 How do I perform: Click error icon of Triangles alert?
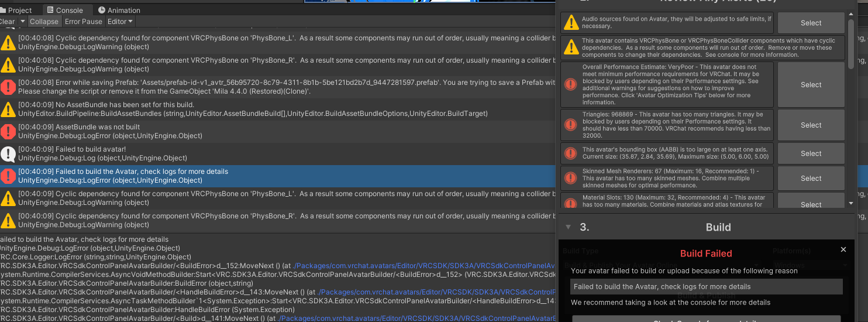[x=570, y=125]
